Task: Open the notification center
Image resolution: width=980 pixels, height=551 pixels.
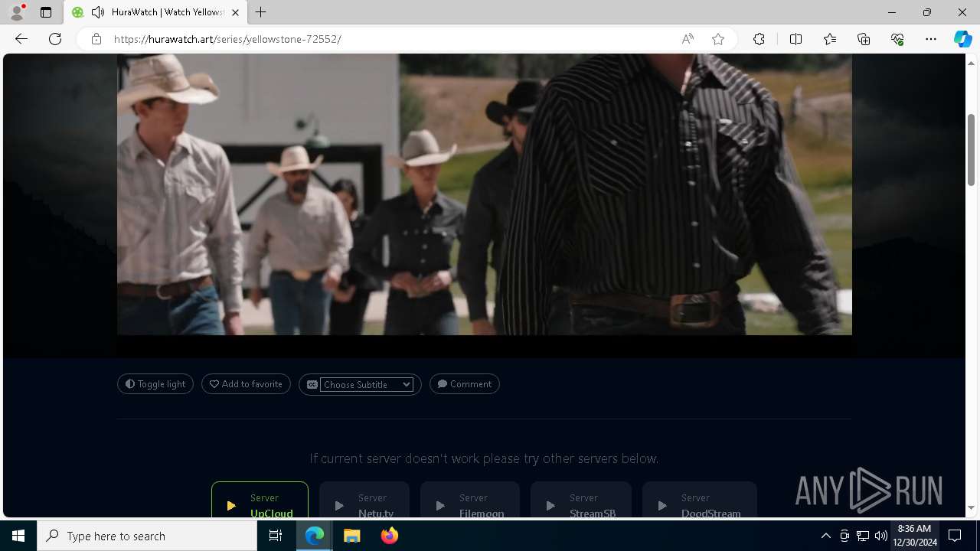Action: click(x=955, y=536)
